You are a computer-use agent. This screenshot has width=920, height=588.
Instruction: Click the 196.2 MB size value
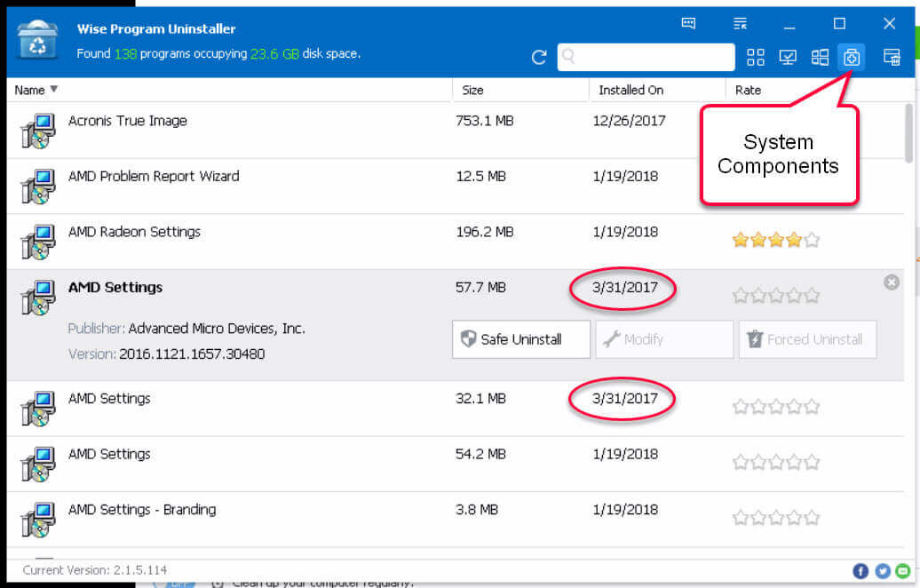pos(485,232)
